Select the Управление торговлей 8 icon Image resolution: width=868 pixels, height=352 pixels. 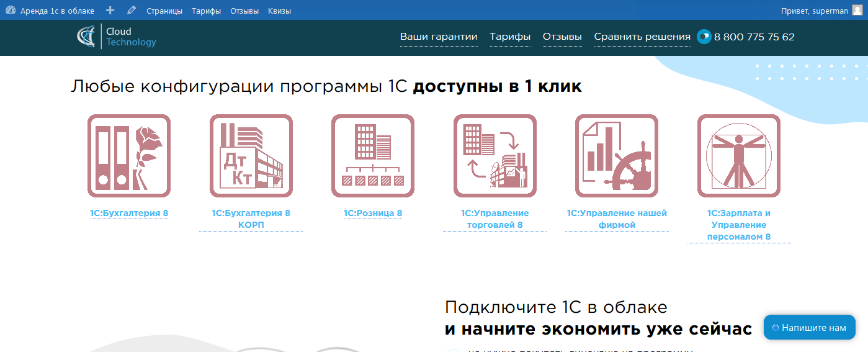coord(494,156)
